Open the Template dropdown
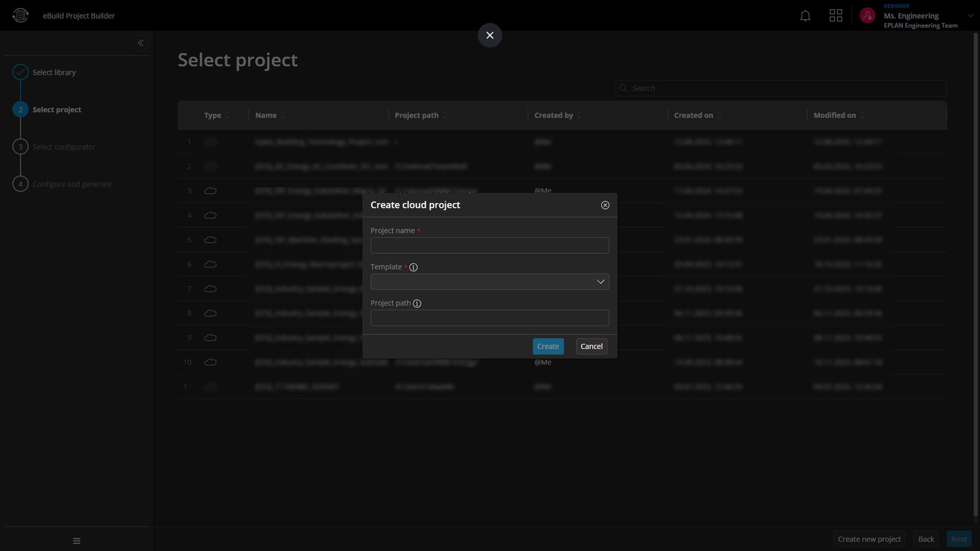The height and width of the screenshot is (551, 980). (x=490, y=282)
